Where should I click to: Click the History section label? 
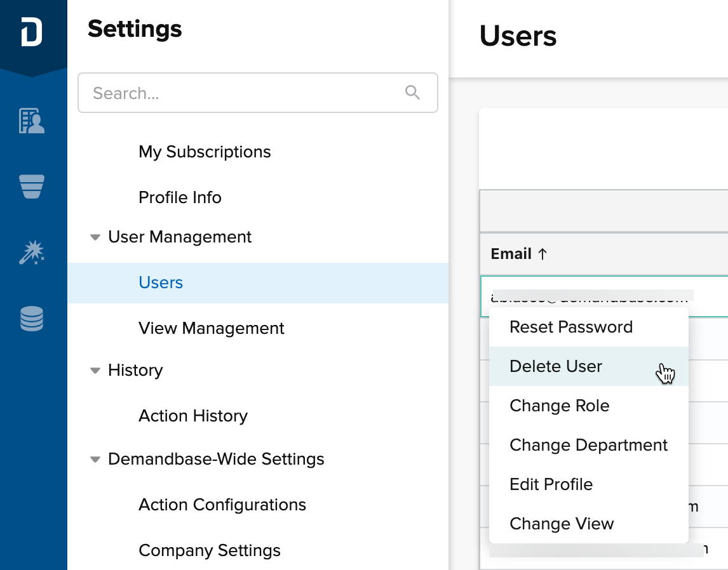(135, 370)
